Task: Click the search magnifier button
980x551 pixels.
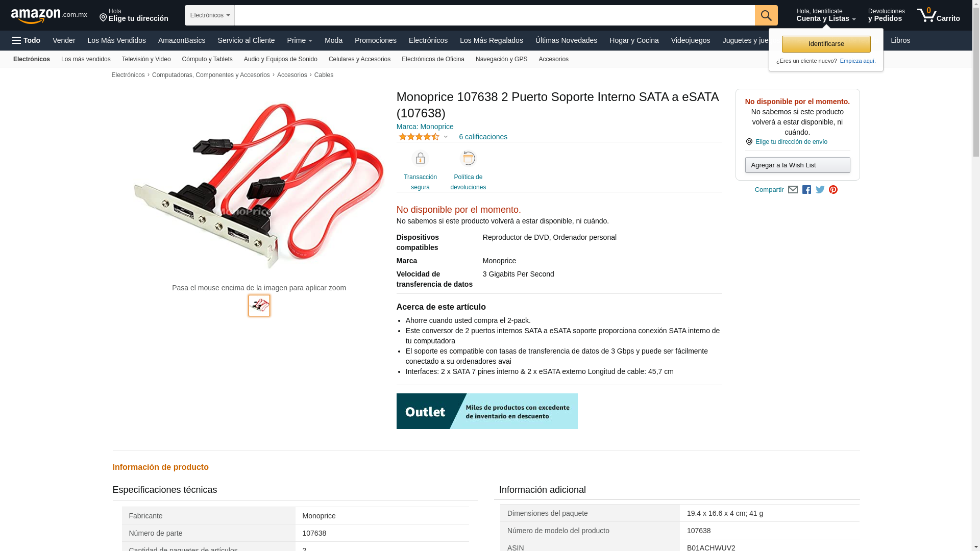Action: tap(766, 15)
